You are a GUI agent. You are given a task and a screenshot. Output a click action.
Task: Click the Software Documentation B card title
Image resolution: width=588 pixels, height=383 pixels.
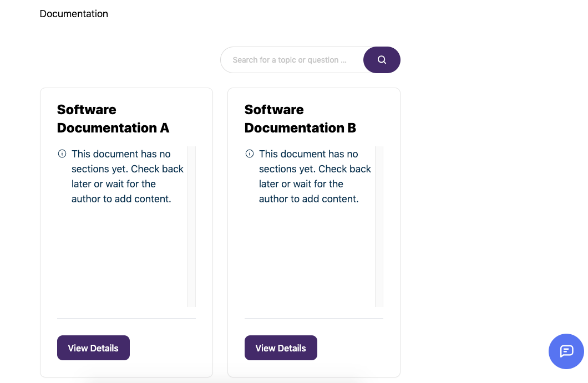(300, 119)
